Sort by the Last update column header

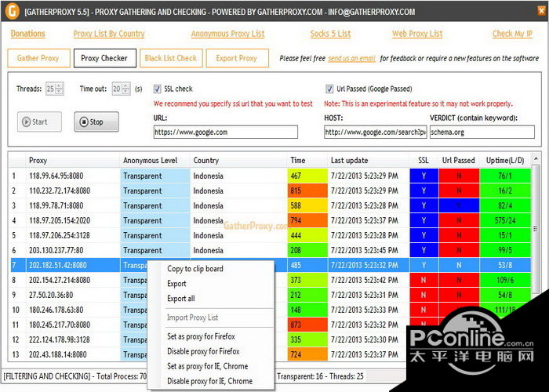(x=369, y=160)
